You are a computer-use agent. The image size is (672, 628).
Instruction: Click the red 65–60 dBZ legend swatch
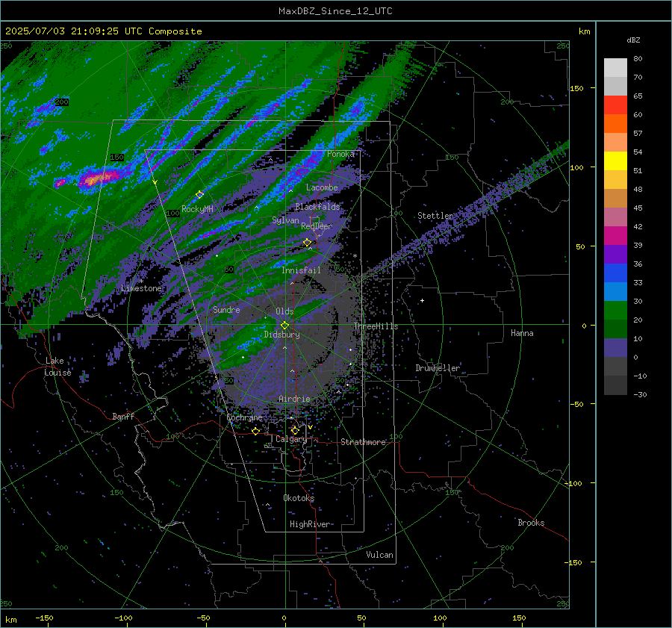pyautogui.click(x=615, y=105)
